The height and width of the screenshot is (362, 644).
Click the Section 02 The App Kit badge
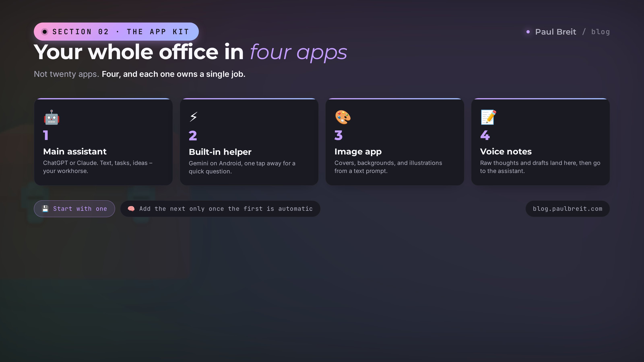point(116,32)
